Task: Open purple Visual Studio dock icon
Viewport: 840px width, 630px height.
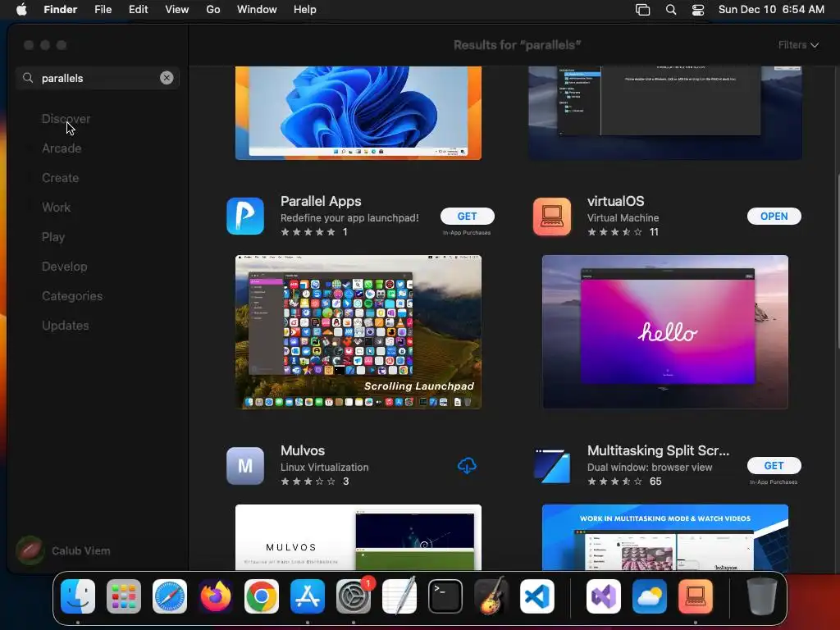Action: click(604, 596)
